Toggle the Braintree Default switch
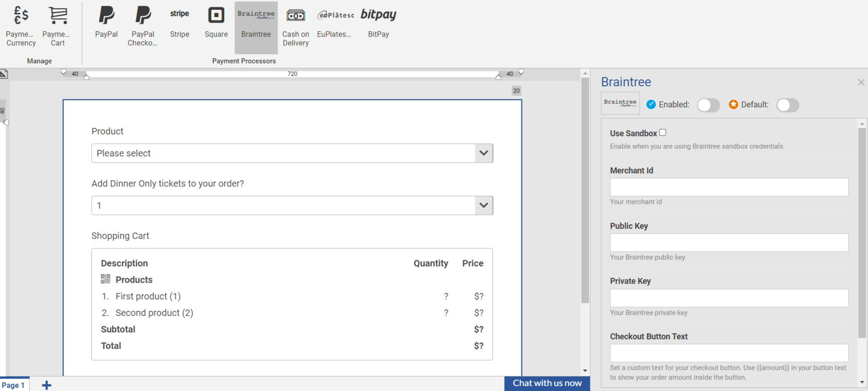The height and width of the screenshot is (391, 868). [x=787, y=105]
